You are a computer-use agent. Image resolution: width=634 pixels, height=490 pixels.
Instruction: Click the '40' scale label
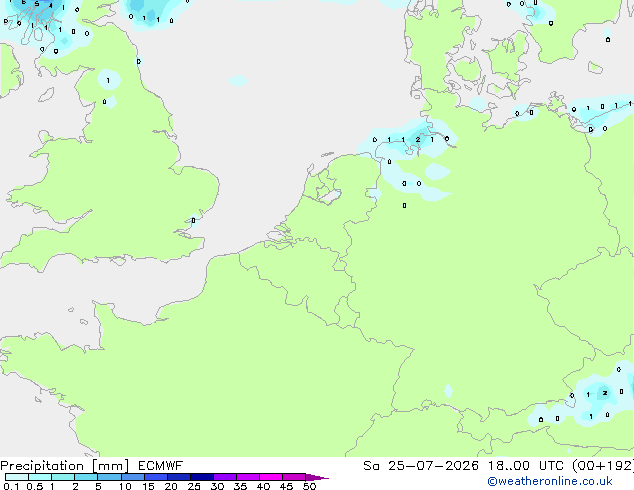[x=263, y=486]
